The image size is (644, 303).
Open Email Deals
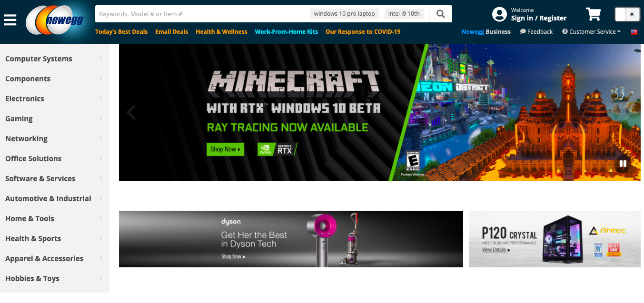point(171,31)
